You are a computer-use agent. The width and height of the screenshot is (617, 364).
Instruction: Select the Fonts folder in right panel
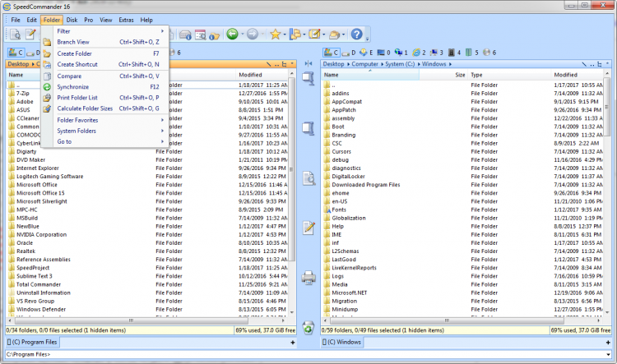[339, 210]
